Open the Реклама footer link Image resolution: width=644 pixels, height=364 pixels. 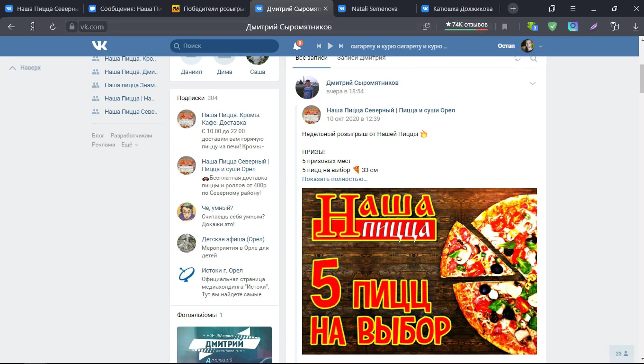tap(103, 145)
